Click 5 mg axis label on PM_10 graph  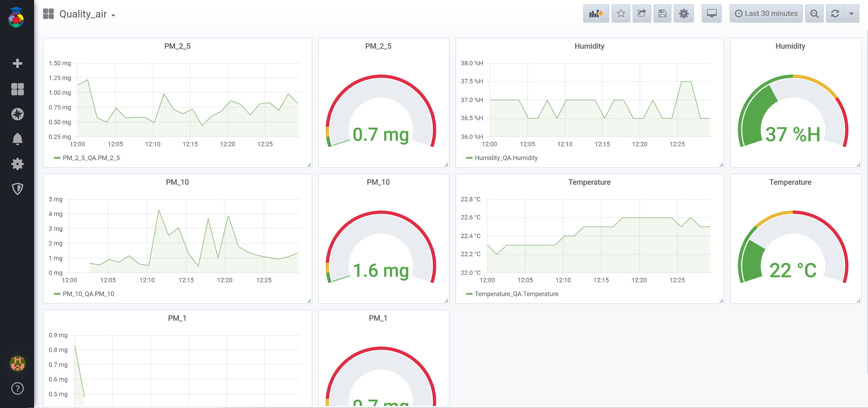(x=56, y=199)
